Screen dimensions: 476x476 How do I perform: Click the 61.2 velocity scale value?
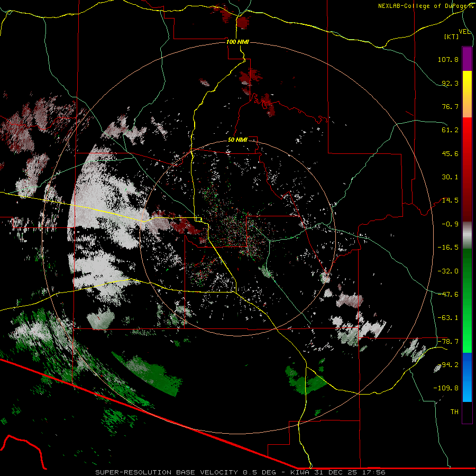click(x=450, y=130)
